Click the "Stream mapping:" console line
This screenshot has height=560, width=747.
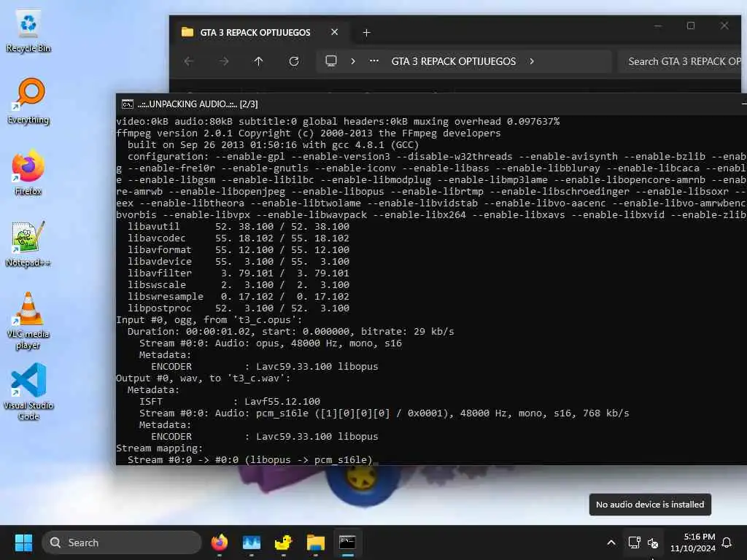tap(160, 448)
